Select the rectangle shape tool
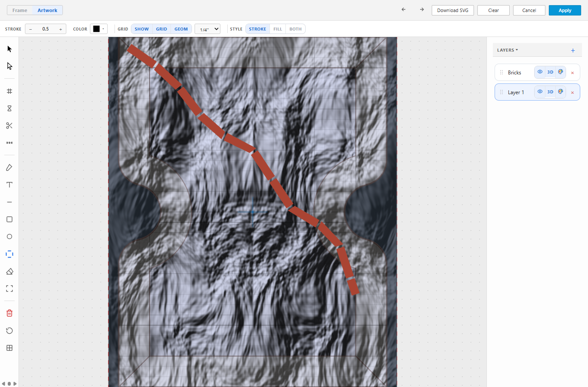Image resolution: width=588 pixels, height=387 pixels. [x=9, y=219]
